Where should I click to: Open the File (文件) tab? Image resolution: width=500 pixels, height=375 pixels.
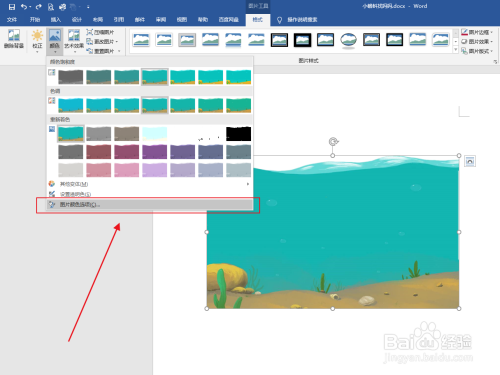(12, 20)
